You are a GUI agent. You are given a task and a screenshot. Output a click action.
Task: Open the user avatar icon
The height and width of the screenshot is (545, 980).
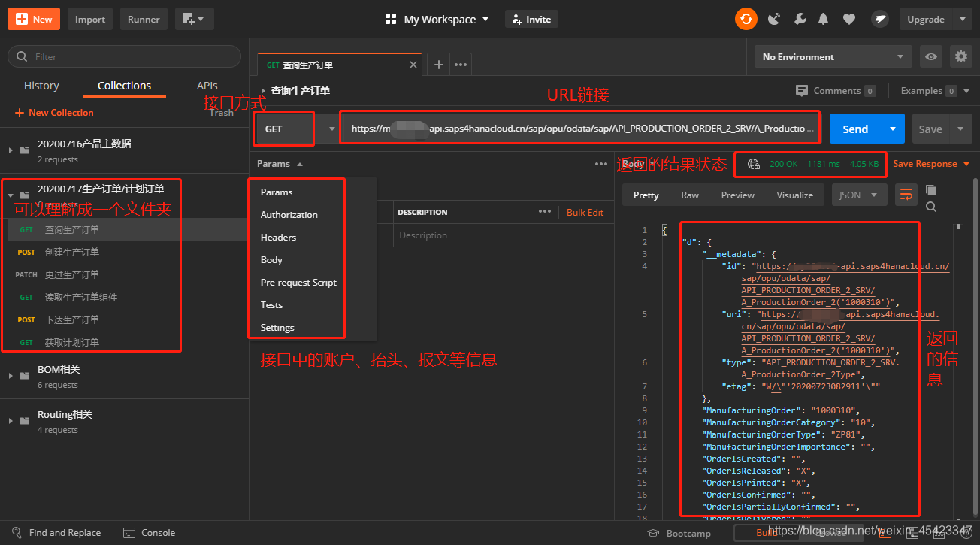[x=880, y=20]
